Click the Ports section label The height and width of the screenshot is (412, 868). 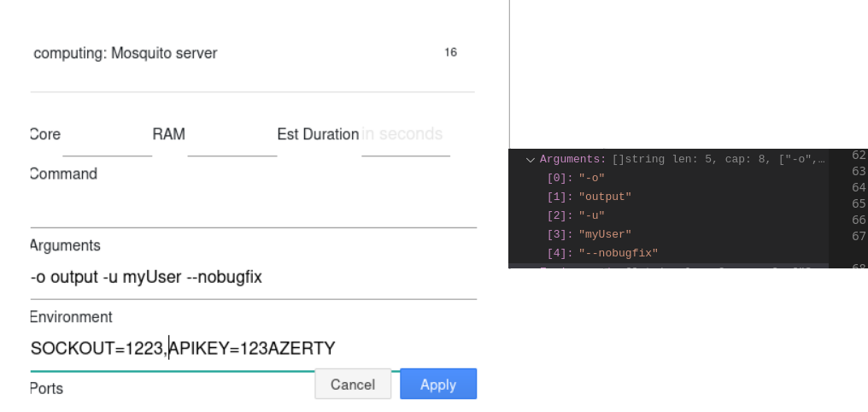[x=46, y=388]
